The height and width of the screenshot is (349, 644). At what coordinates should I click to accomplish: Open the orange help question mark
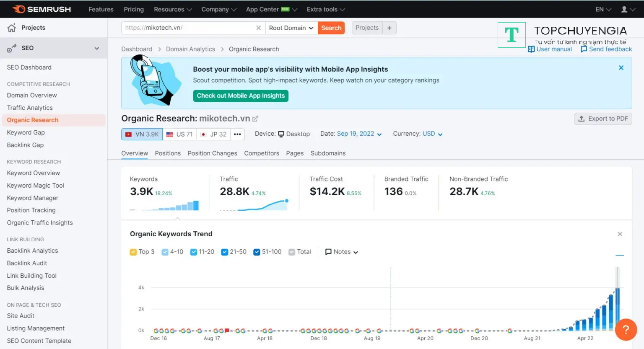[626, 329]
